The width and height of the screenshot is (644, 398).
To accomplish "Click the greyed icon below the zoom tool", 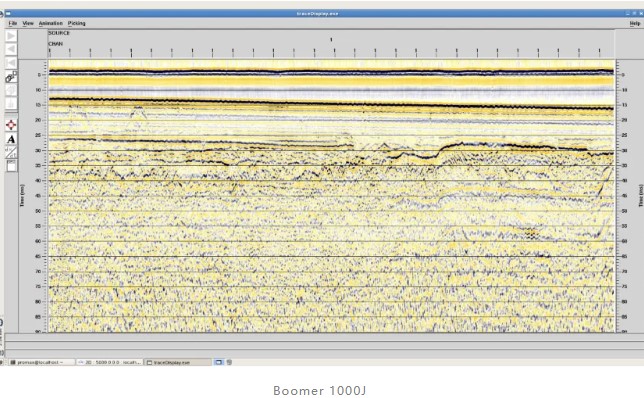I will tap(11, 90).
